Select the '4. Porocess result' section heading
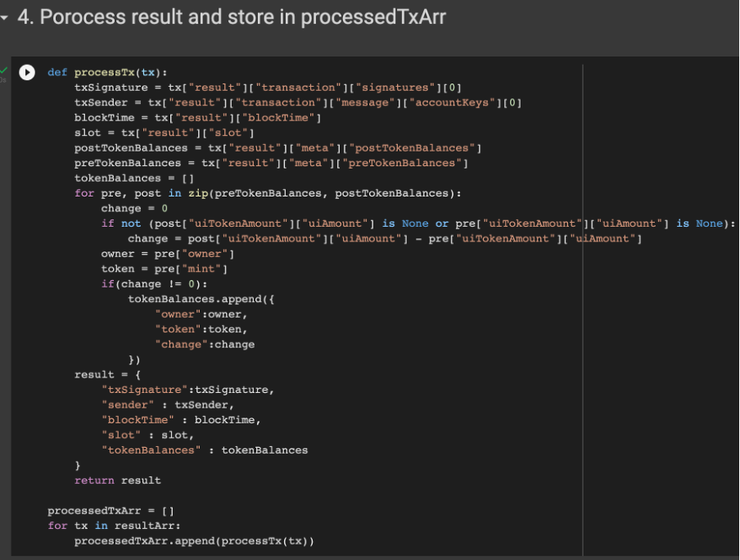 click(x=231, y=17)
